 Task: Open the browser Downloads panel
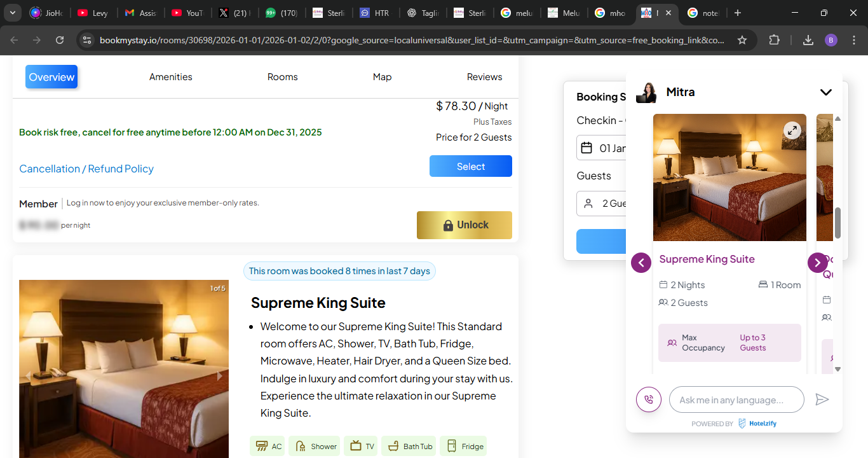tap(808, 40)
